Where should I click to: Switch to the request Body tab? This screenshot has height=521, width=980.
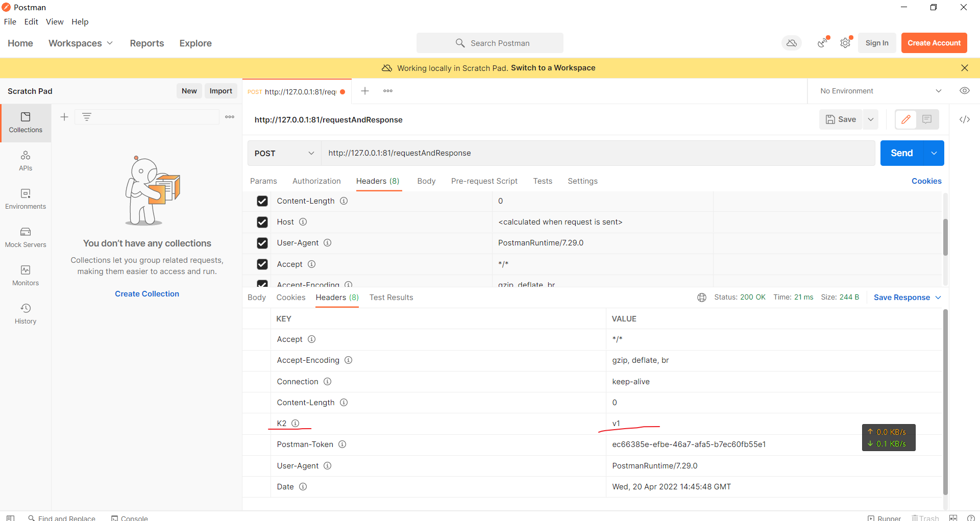tap(426, 181)
